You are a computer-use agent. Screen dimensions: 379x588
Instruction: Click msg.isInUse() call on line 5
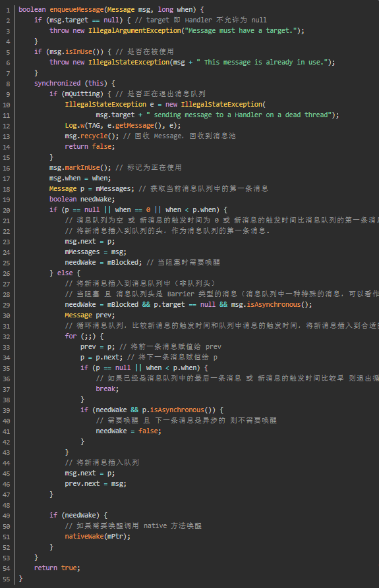pyautogui.click(x=74, y=51)
